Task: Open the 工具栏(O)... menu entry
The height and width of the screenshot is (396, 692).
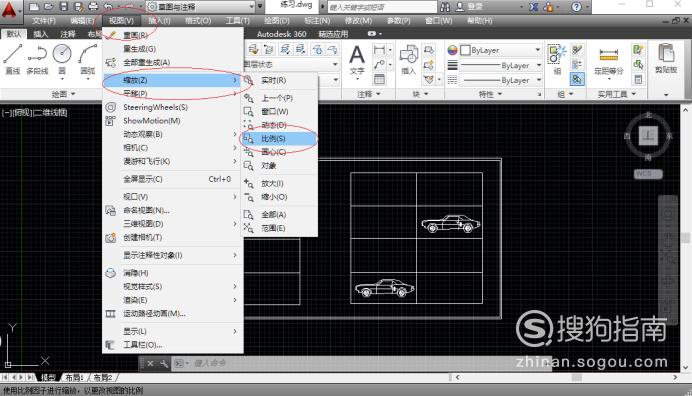Action: coord(173,345)
